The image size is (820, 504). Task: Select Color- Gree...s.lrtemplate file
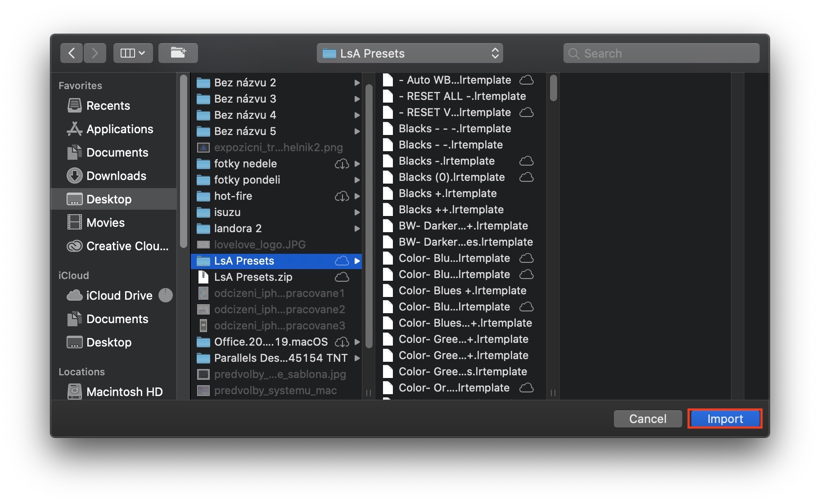[461, 372]
